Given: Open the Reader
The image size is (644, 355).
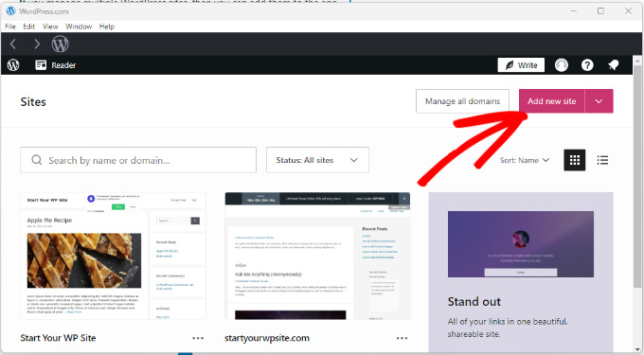Looking at the screenshot, I should pyautogui.click(x=56, y=65).
